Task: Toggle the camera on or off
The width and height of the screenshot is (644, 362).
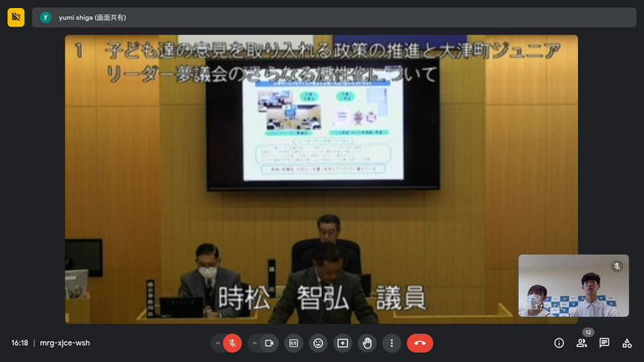Action: 270,343
